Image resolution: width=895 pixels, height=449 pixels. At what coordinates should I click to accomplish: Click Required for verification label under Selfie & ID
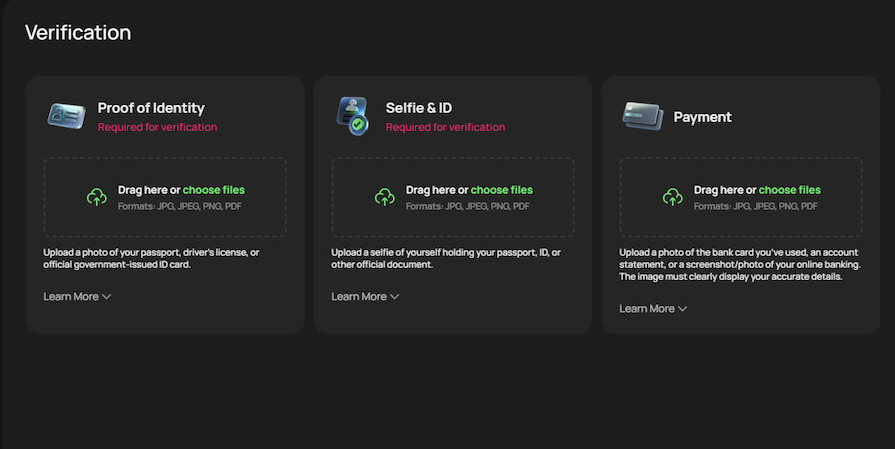point(445,127)
